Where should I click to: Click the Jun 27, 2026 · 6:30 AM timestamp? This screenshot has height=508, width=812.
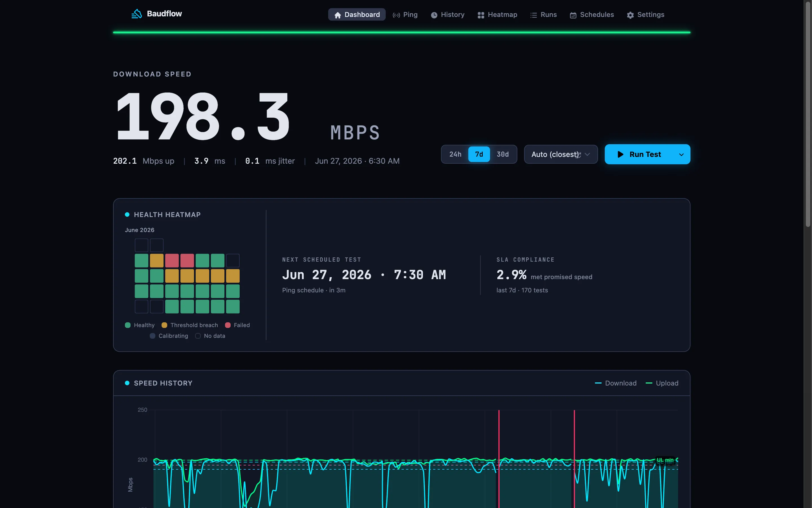point(357,161)
